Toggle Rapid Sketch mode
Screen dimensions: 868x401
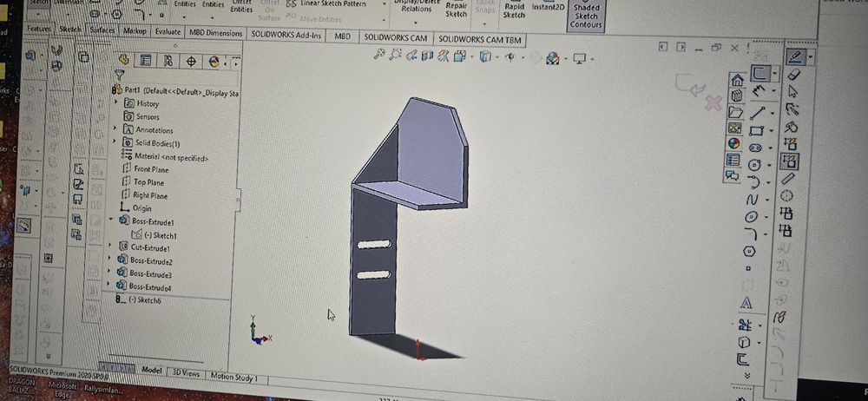(x=514, y=11)
